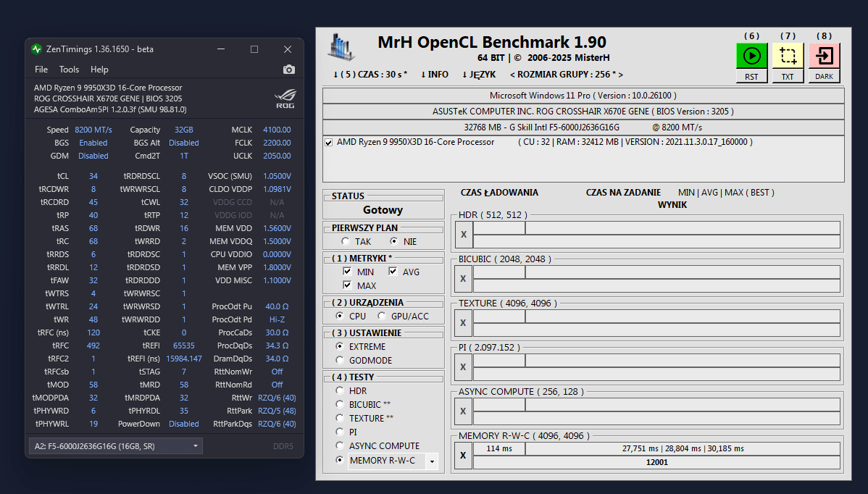Click the X button beside HDR result

pos(463,235)
